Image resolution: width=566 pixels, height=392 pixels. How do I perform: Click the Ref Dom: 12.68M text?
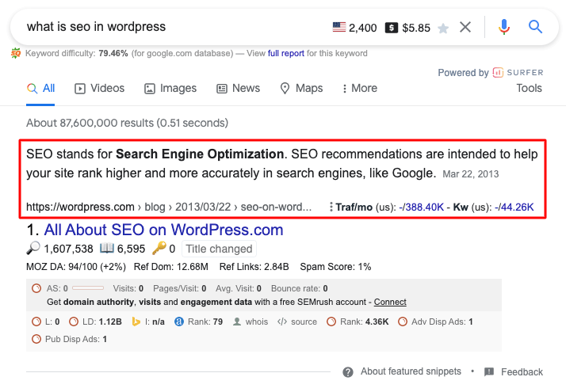170,267
